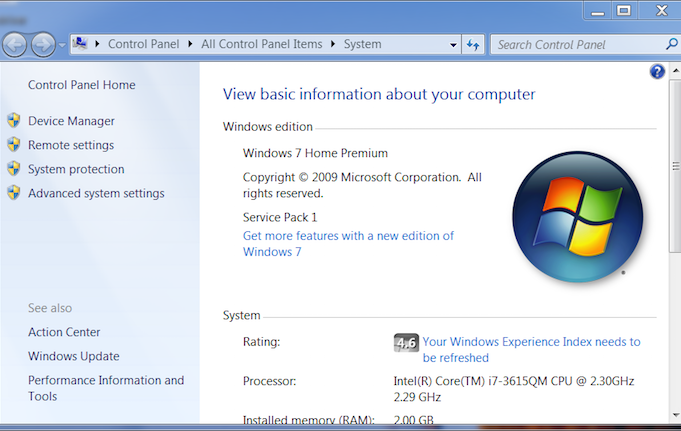Click the scrollbar down arrow

[676, 415]
